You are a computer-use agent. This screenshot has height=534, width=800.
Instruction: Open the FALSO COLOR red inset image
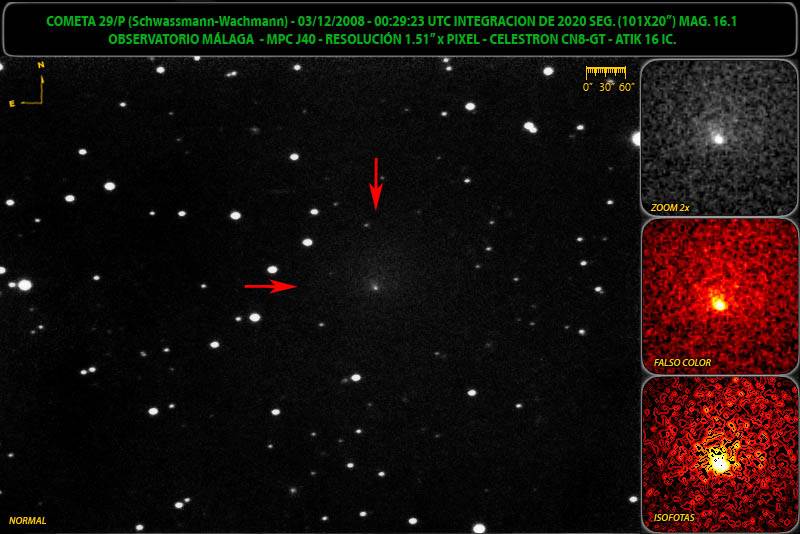click(719, 296)
